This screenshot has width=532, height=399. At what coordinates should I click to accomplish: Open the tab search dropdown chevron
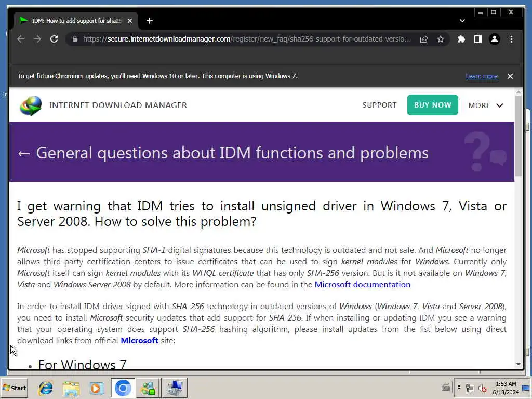[x=462, y=21]
